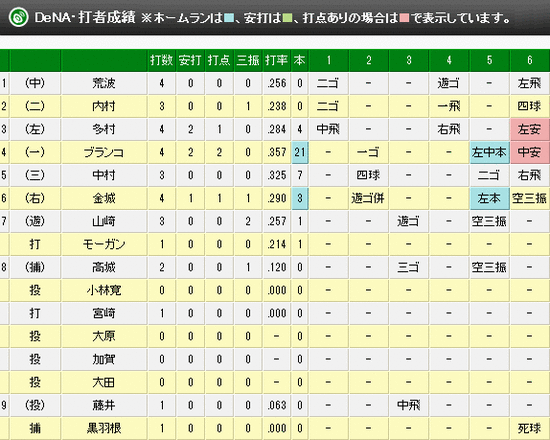Click player name 山崎
Image resolution: width=550 pixels, height=440 pixels.
click(104, 221)
